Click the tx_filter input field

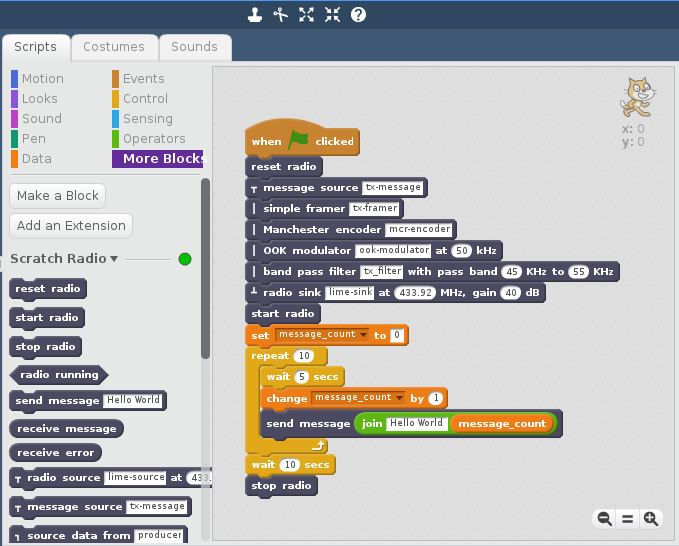pyautogui.click(x=382, y=271)
